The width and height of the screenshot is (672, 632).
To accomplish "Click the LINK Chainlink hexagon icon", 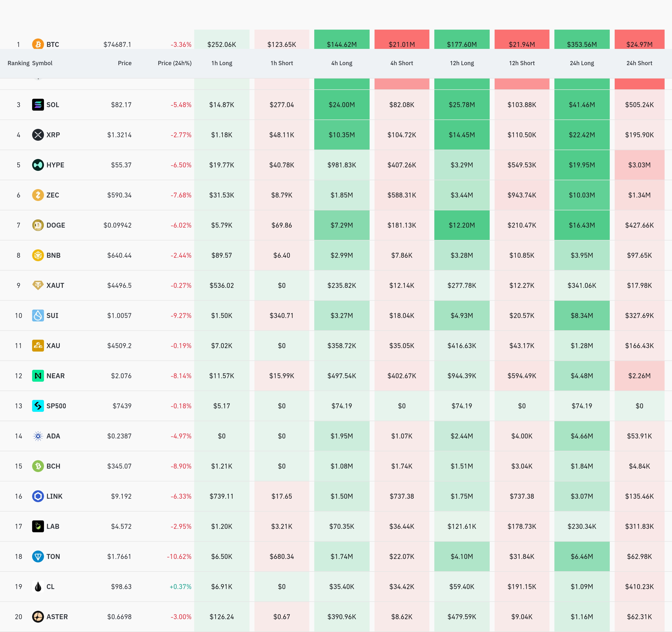I will click(38, 496).
